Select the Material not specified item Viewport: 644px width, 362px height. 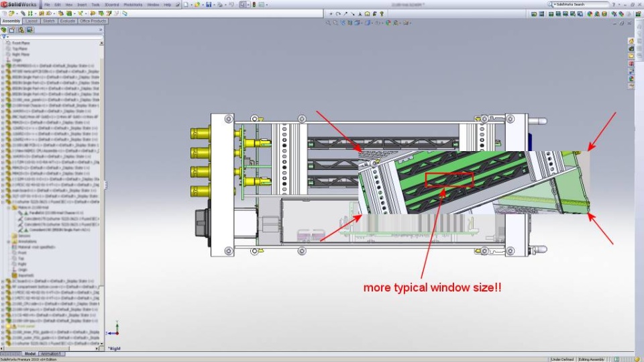[34, 247]
